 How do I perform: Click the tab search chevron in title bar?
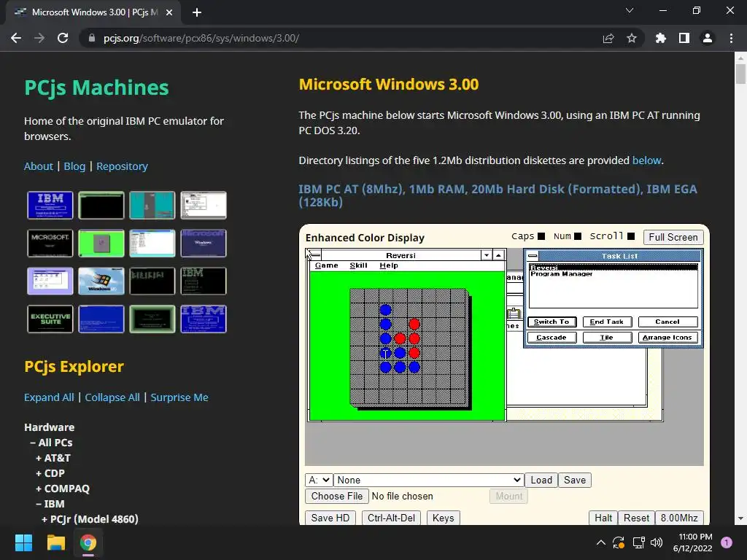pyautogui.click(x=630, y=10)
